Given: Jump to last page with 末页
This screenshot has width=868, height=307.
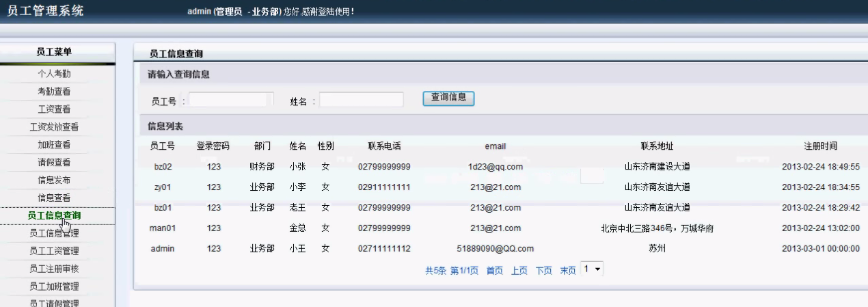Looking at the screenshot, I should [568, 271].
